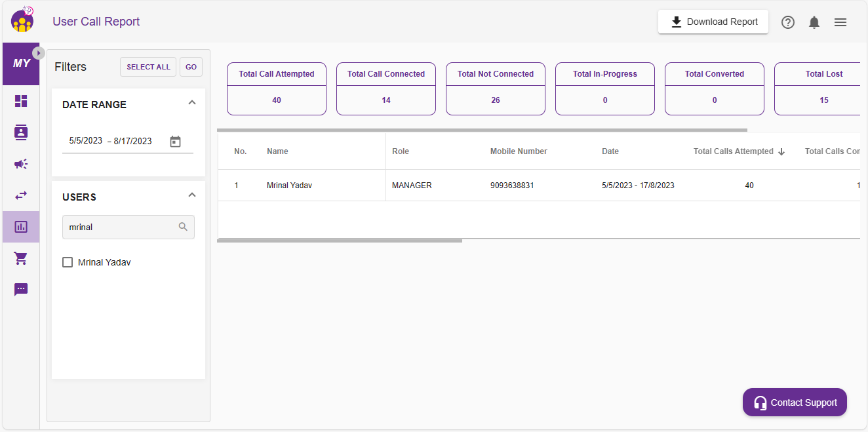Open the reports chart icon
The height and width of the screenshot is (432, 868).
pos(21,227)
